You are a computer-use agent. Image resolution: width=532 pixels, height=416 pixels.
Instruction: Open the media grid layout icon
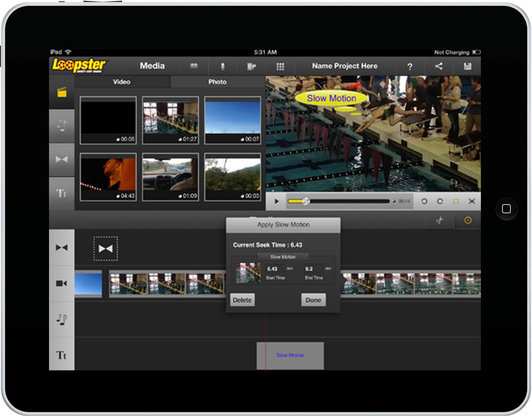click(x=280, y=66)
